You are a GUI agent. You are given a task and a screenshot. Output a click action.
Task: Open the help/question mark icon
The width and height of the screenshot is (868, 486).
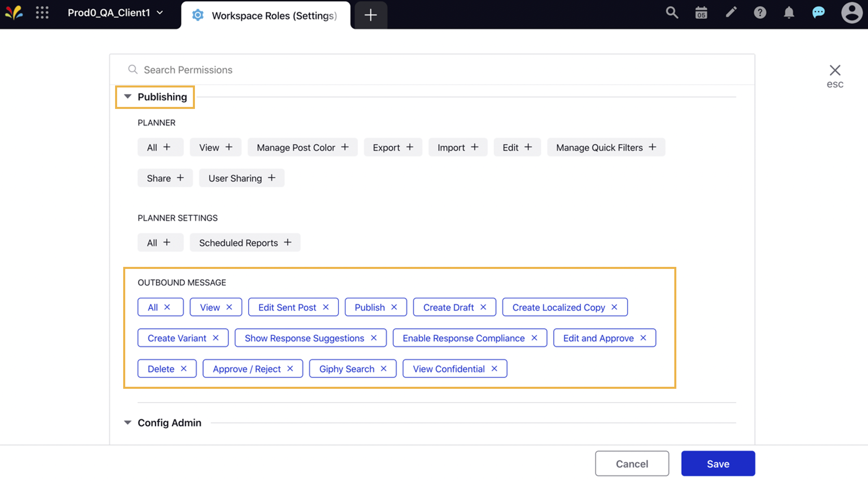tap(760, 13)
